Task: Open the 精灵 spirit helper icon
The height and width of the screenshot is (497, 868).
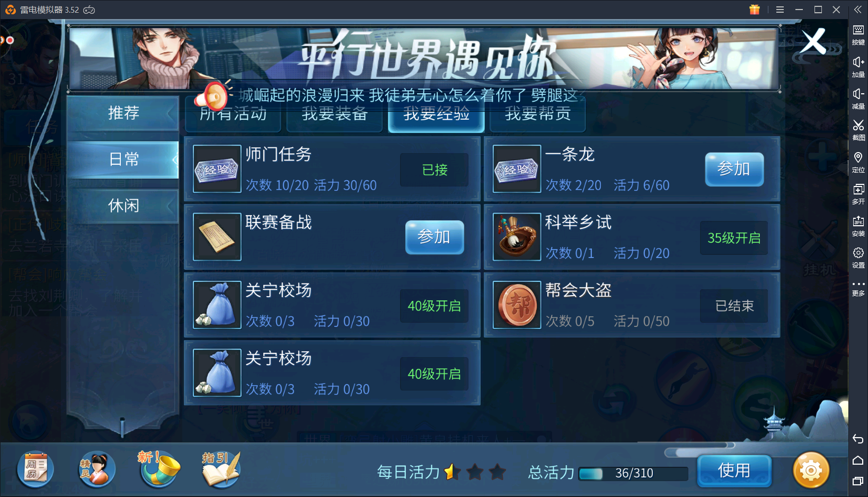Action: pos(96,469)
